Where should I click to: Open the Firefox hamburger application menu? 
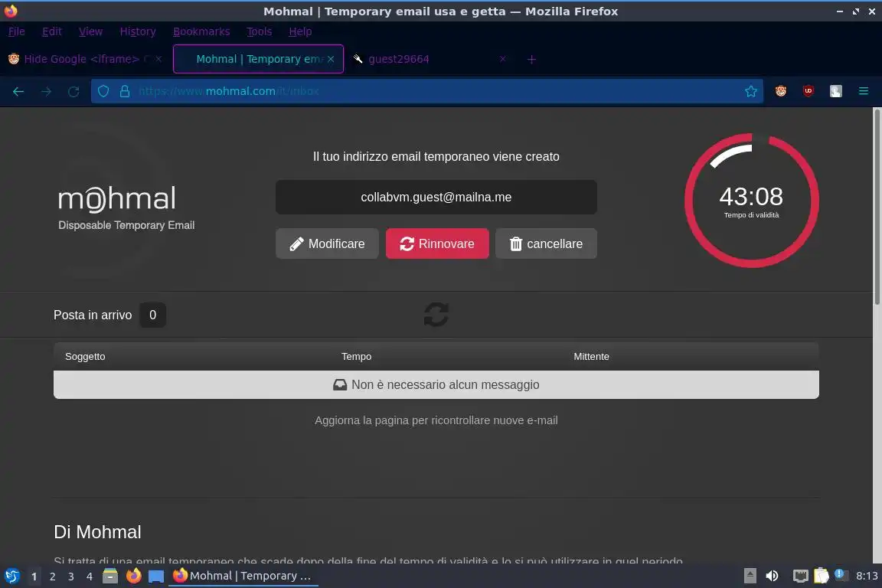point(864,91)
